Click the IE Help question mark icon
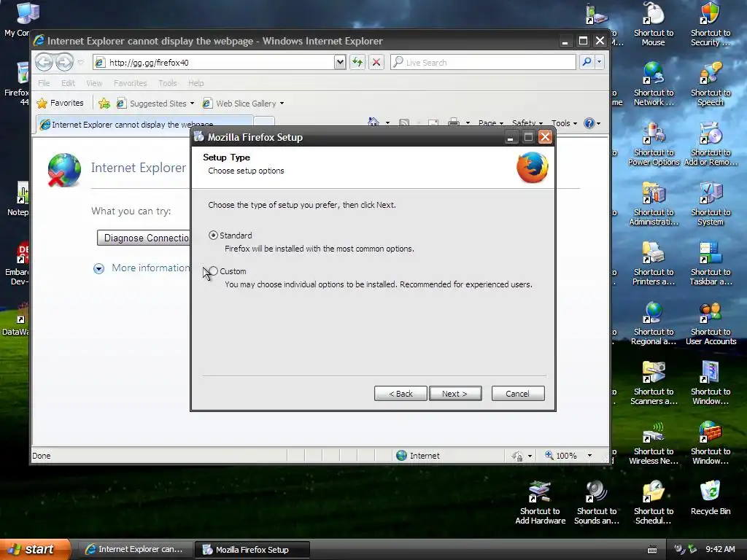 pyautogui.click(x=589, y=122)
